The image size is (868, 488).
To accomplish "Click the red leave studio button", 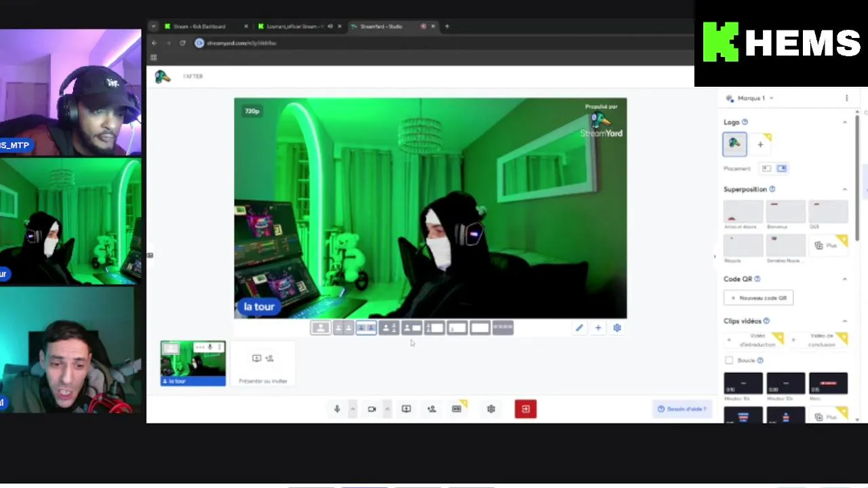I will pyautogui.click(x=526, y=409).
